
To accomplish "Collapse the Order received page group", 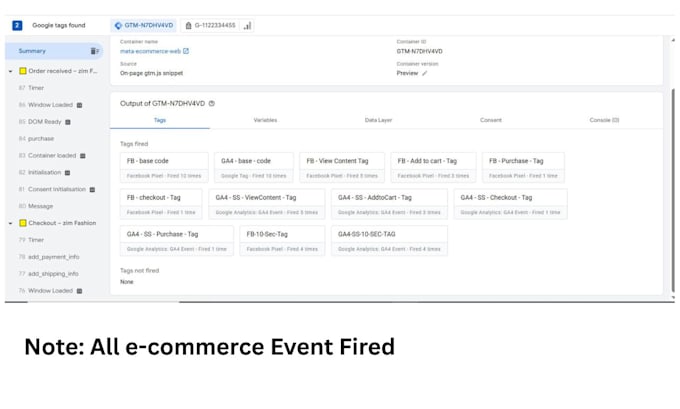I will pyautogui.click(x=10, y=71).
